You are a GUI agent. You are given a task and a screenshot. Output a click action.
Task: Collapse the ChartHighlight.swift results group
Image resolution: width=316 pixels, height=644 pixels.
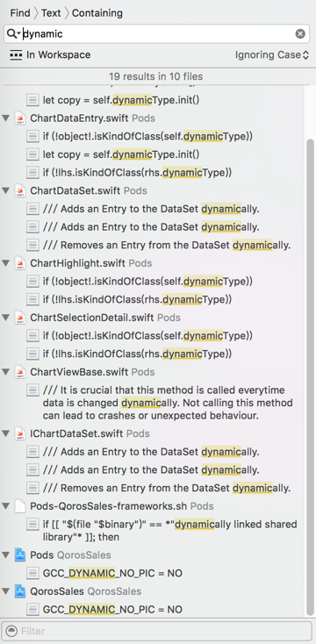tap(6, 263)
